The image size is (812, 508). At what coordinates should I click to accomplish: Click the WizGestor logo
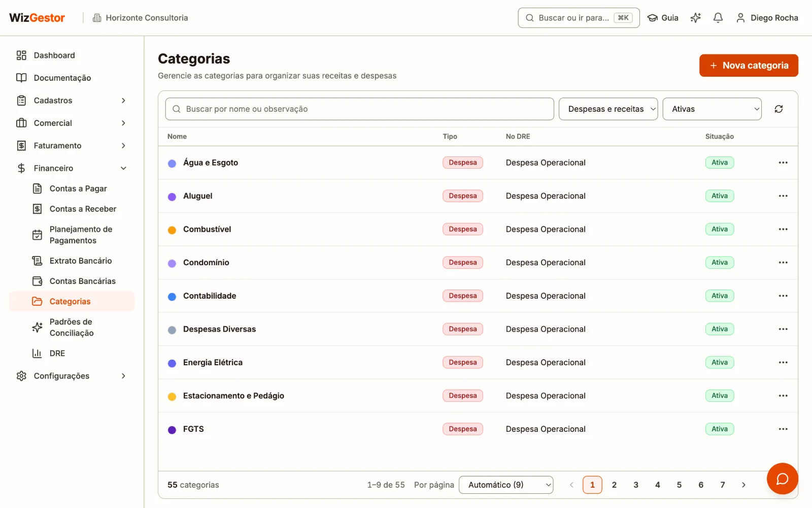click(x=37, y=18)
